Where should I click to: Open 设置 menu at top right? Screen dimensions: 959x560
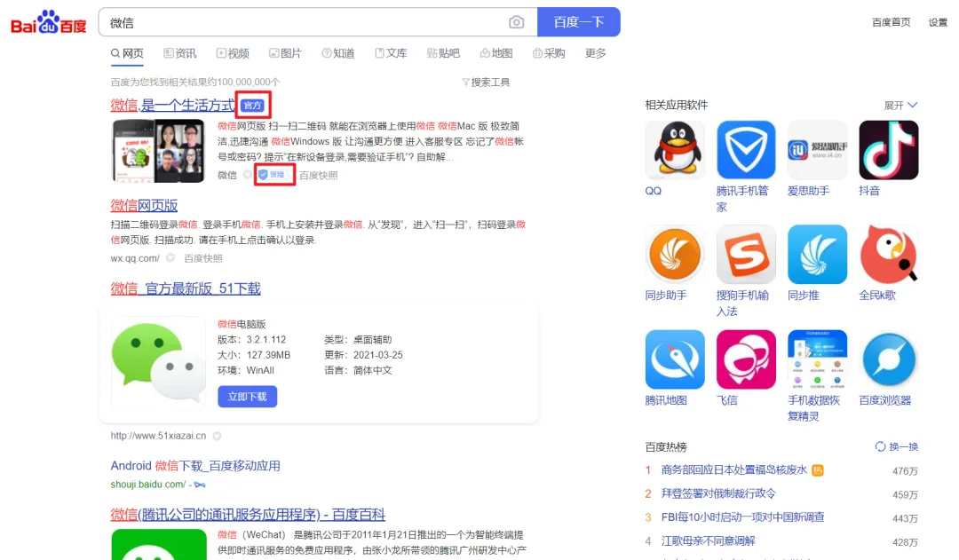[x=938, y=22]
